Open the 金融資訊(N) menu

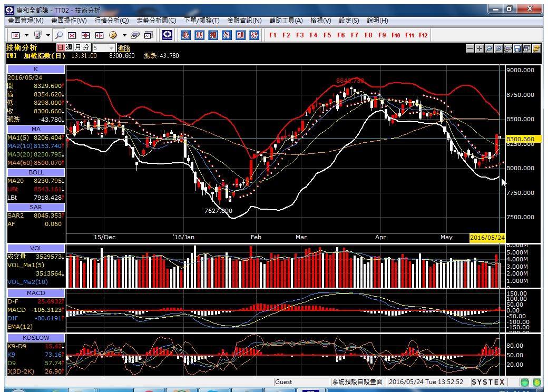pos(244,21)
